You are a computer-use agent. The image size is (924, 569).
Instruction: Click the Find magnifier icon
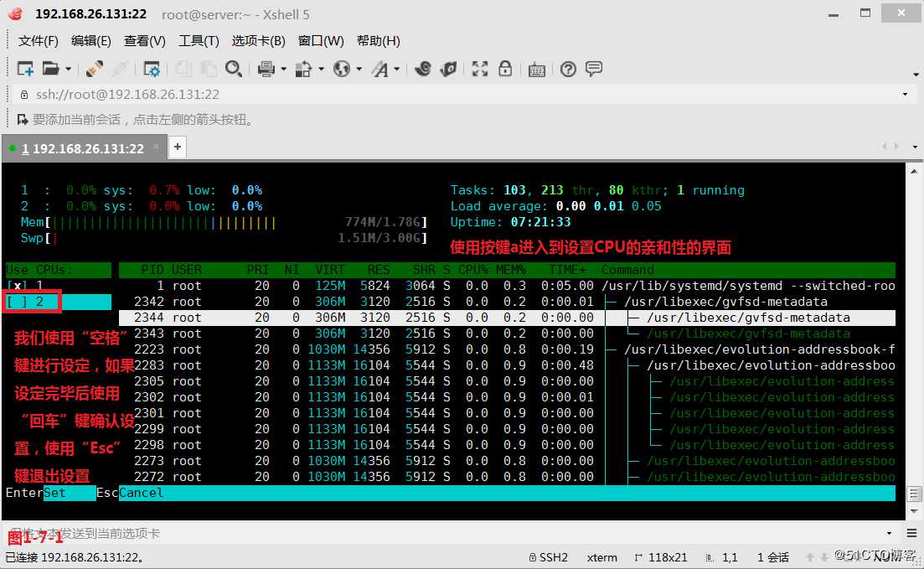tap(234, 69)
